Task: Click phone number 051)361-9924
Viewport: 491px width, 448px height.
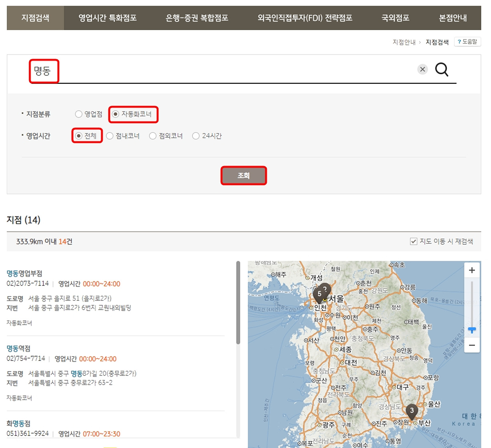Action: pos(28,434)
